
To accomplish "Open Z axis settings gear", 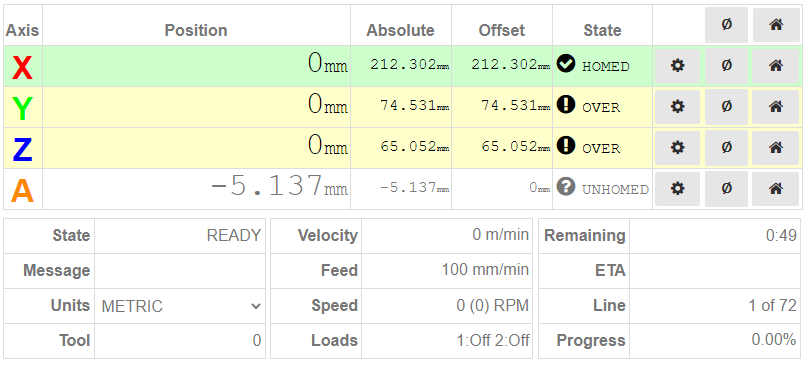I will 677,148.
